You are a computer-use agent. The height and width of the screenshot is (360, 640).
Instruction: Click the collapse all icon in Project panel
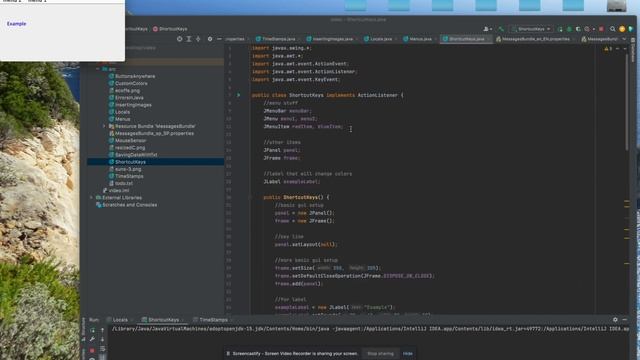(x=198, y=39)
